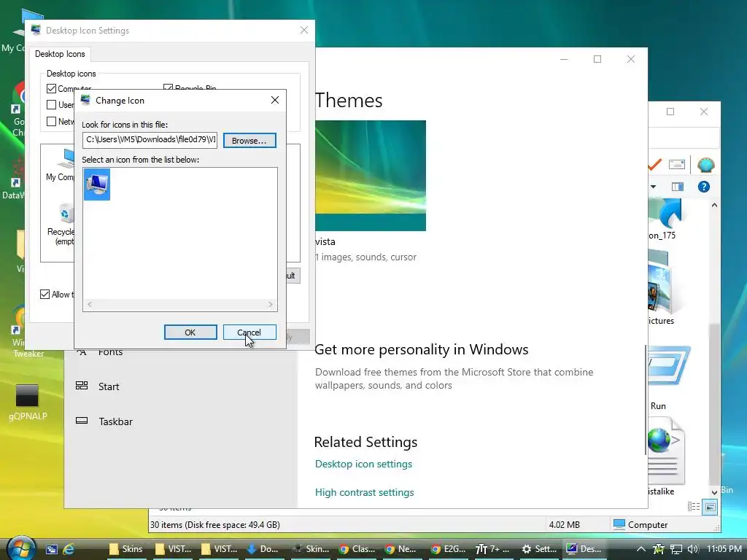Switch to the Skins folder taskbar button
Viewport: 747px width, 560px height.
[125, 549]
